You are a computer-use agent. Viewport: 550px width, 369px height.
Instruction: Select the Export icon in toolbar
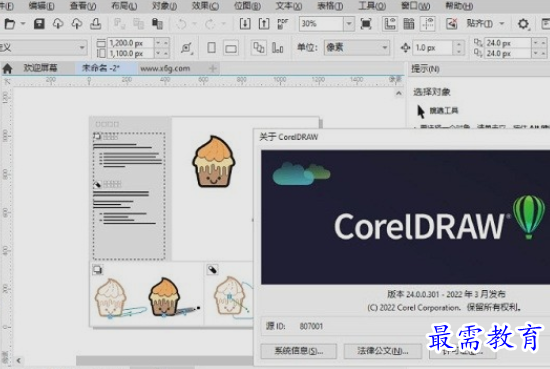(x=264, y=24)
